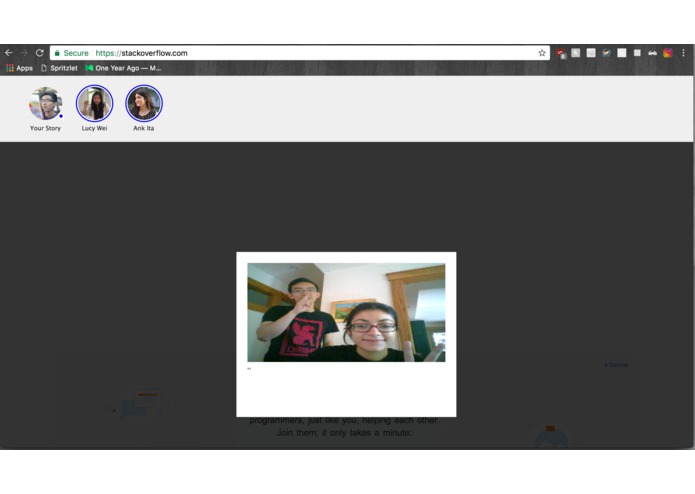The image size is (695, 494).
Task: Open the Your Story avatar
Action: point(45,103)
